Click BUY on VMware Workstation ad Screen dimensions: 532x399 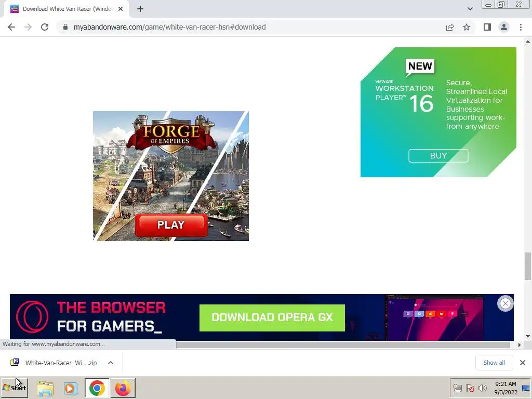click(x=438, y=156)
